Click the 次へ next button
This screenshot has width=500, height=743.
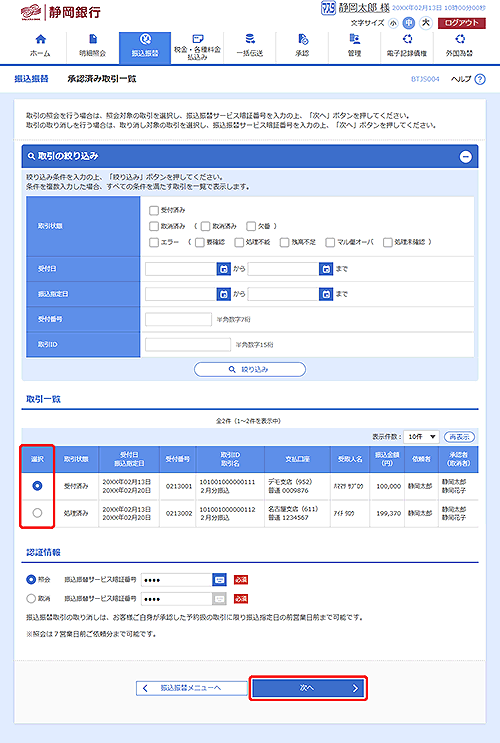(x=308, y=688)
